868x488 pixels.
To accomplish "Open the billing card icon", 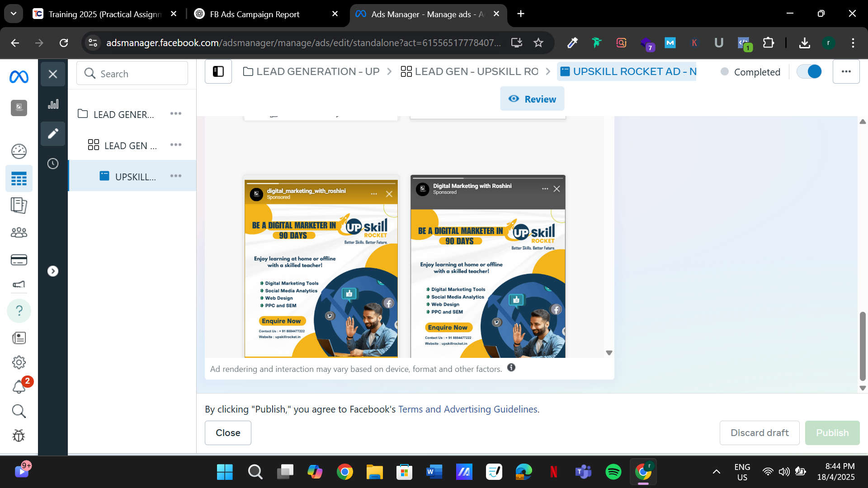I will pyautogui.click(x=19, y=260).
